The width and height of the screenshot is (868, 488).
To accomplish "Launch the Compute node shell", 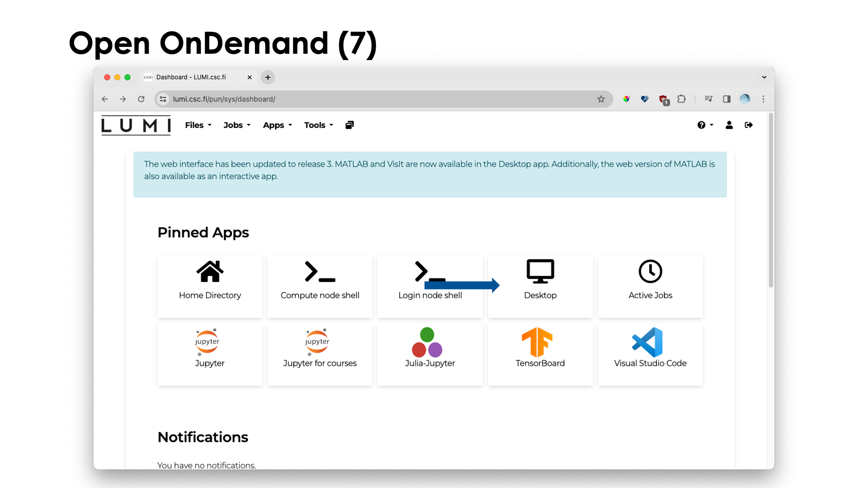I will pos(320,286).
